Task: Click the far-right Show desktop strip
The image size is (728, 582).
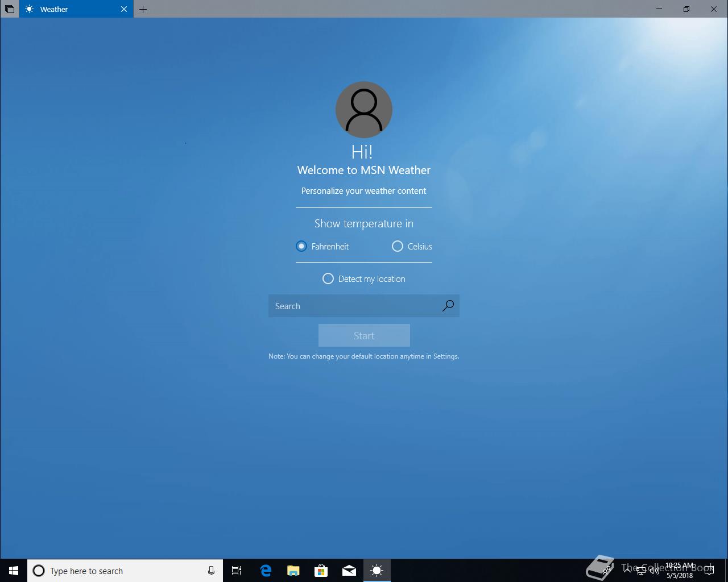Action: [x=726, y=571]
